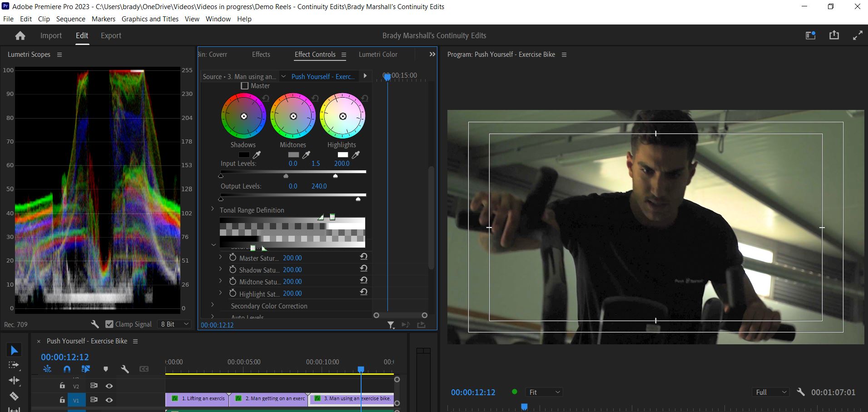The image size is (868, 412).
Task: Enter full screen video mode
Action: click(858, 35)
